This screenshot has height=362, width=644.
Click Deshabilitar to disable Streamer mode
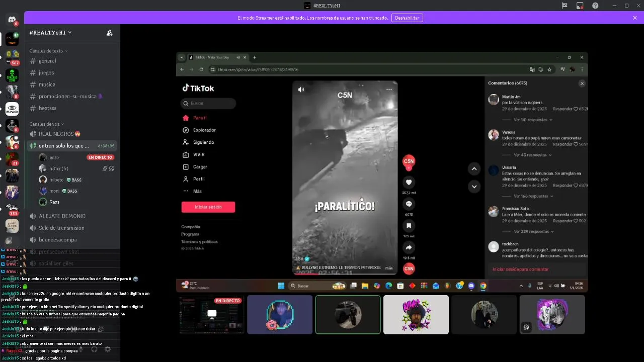click(x=407, y=18)
